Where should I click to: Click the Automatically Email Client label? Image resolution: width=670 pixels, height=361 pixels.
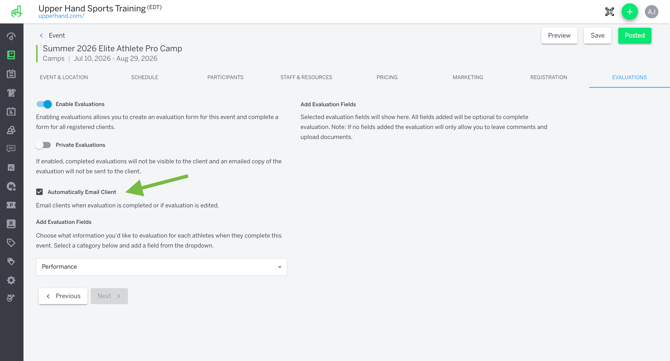(x=82, y=192)
